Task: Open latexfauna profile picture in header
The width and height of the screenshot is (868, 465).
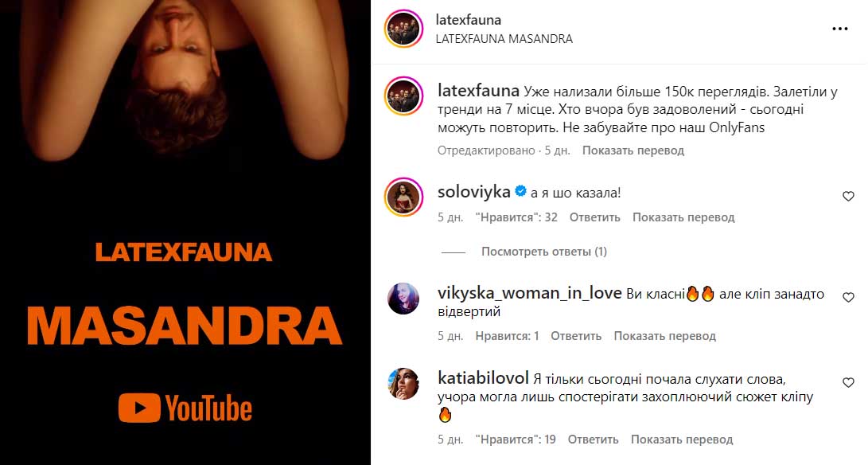Action: pos(403,29)
